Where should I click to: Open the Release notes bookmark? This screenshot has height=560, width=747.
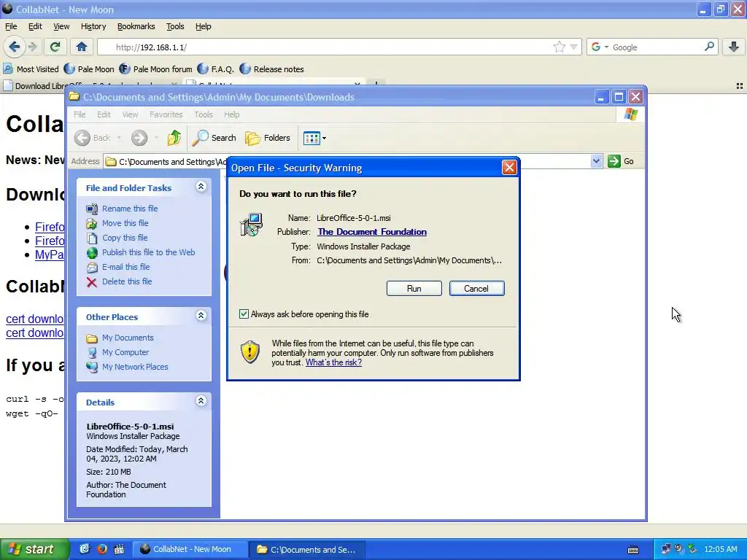272,69
